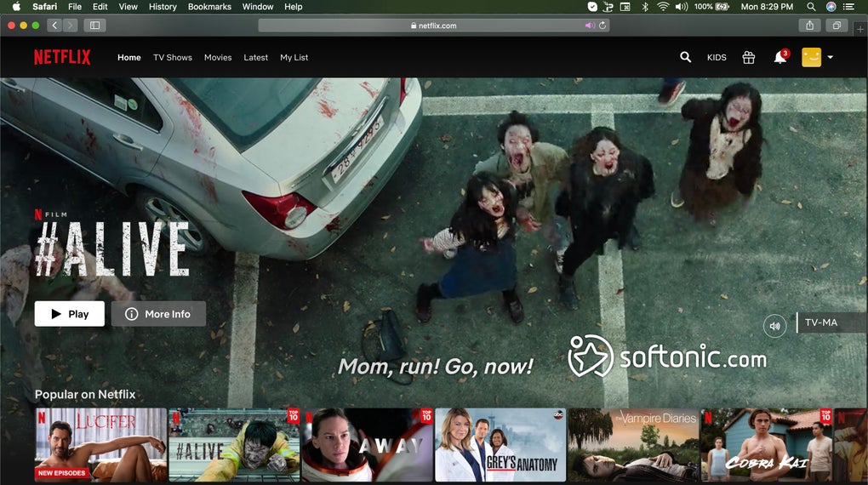This screenshot has width=868, height=485.
Task: Click the gift box icon
Action: click(x=748, y=57)
